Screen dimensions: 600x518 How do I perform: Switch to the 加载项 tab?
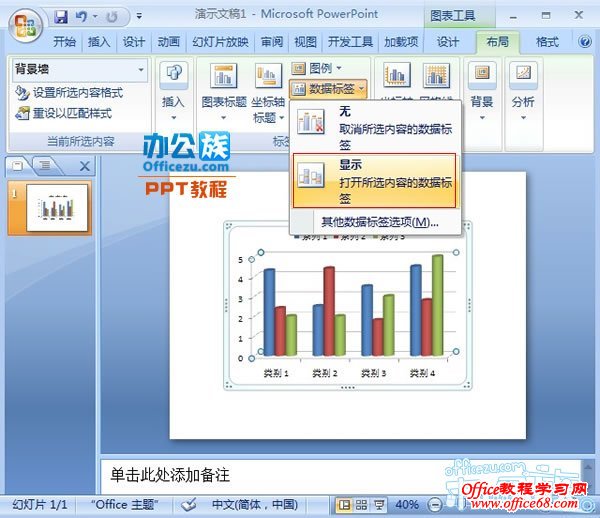[x=401, y=41]
